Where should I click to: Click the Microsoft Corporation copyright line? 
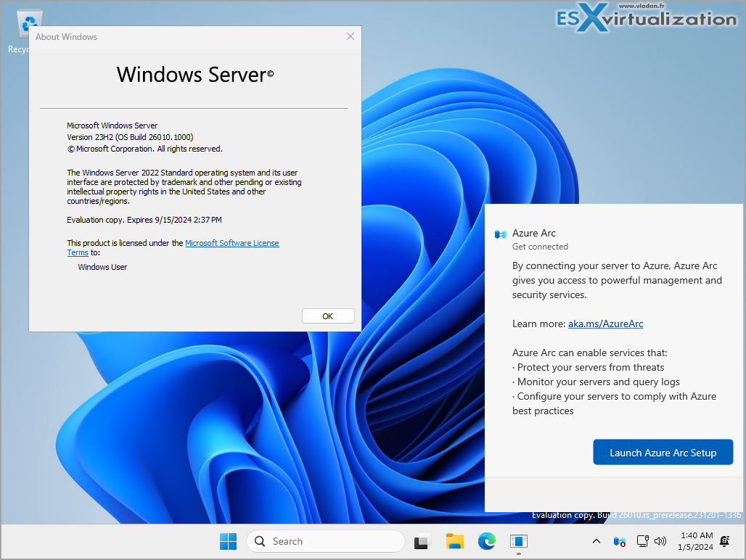(x=144, y=149)
